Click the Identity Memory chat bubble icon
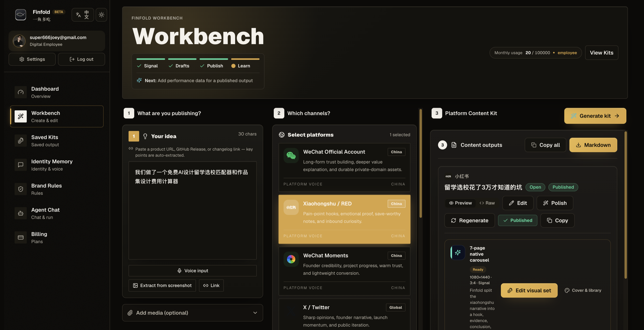644x330 pixels. 21,165
